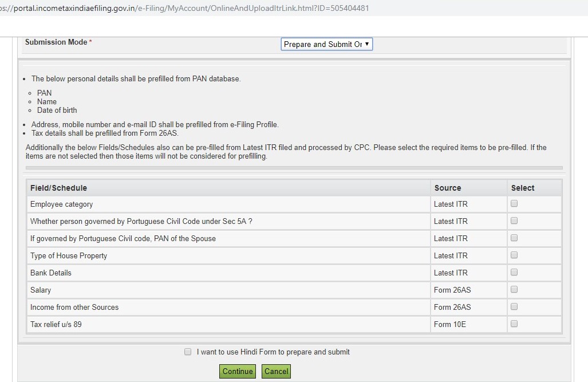This screenshot has width=588, height=382.
Task: Click the Field/Schedule column header
Action: click(58, 188)
